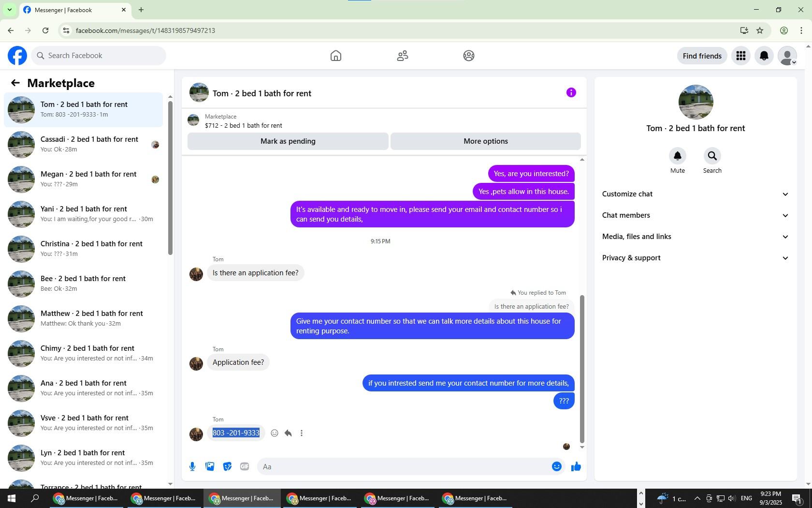Open the Facebook menu grid icon
The width and height of the screenshot is (812, 508).
pos(741,56)
